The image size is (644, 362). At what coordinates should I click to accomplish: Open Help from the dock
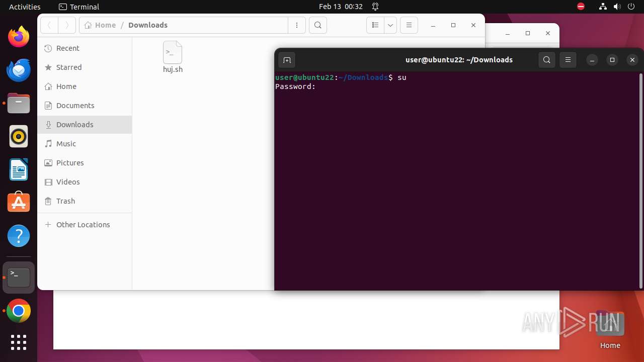pyautogui.click(x=19, y=236)
